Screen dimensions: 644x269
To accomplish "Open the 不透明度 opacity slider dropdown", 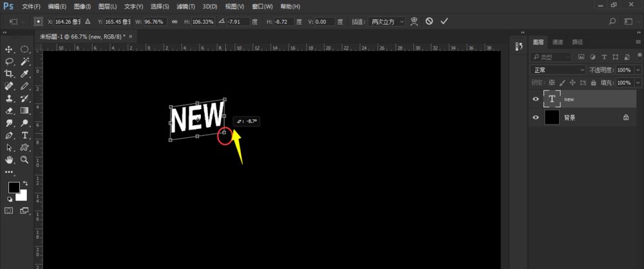I will tap(638, 70).
